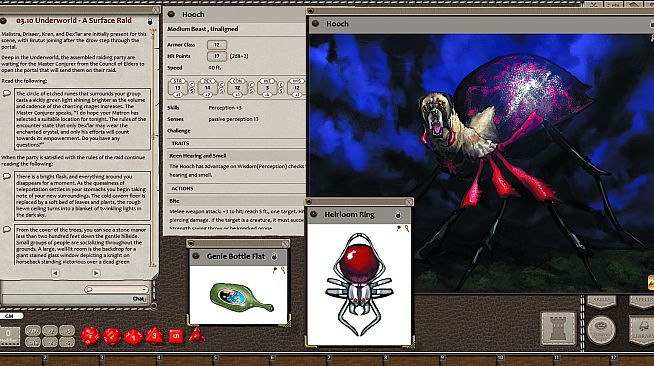Toggle the Genie Bottle Flat lock icon
Screen dimensions: 654x366
[x=274, y=257]
